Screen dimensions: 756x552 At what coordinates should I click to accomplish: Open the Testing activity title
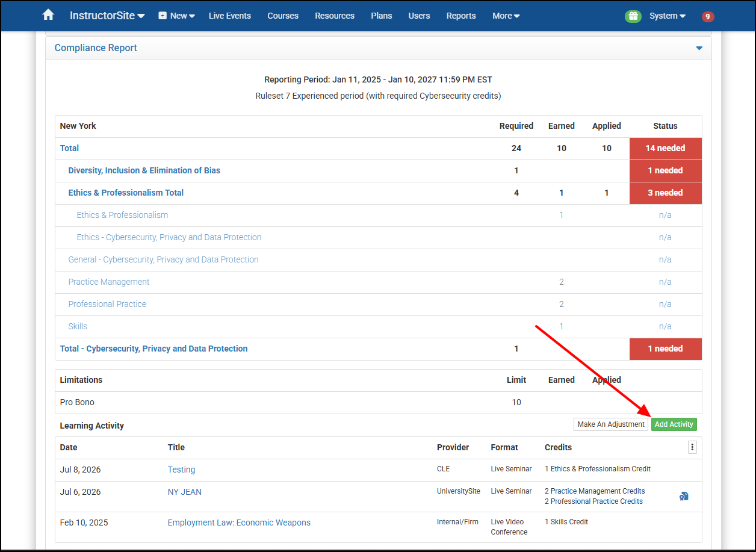(x=181, y=470)
